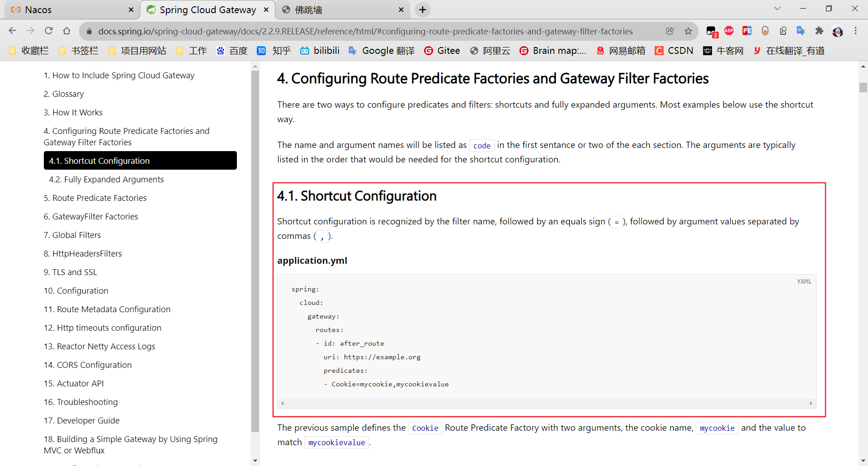
Task: Open a new browser tab
Action: click(x=422, y=10)
